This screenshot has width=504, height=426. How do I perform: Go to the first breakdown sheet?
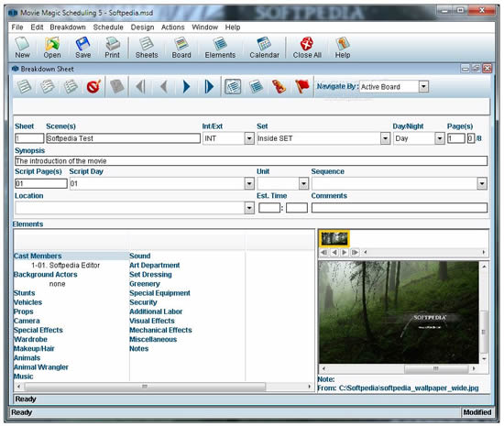(140, 86)
